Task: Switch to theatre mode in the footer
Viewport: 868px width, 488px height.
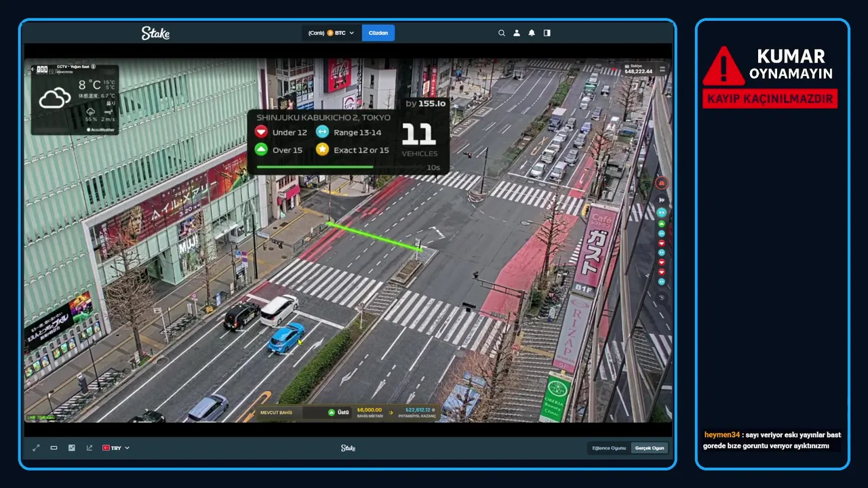Action: 54,448
